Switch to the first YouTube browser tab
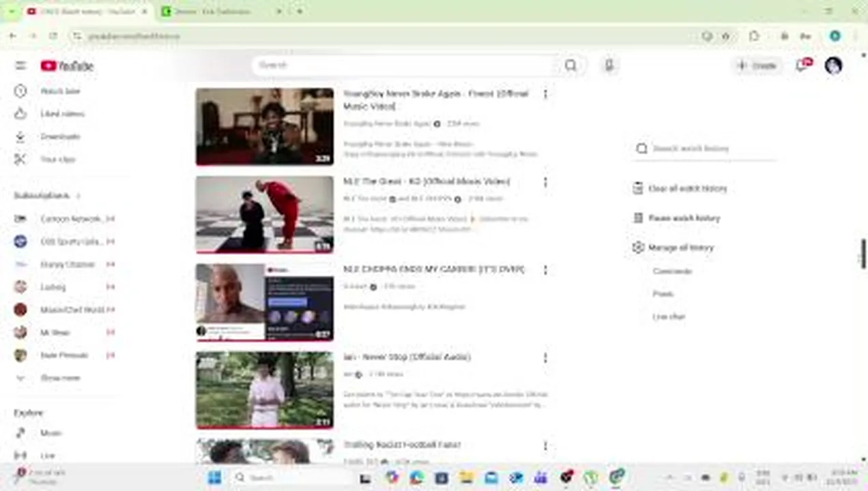This screenshot has height=491, width=868. tap(87, 12)
